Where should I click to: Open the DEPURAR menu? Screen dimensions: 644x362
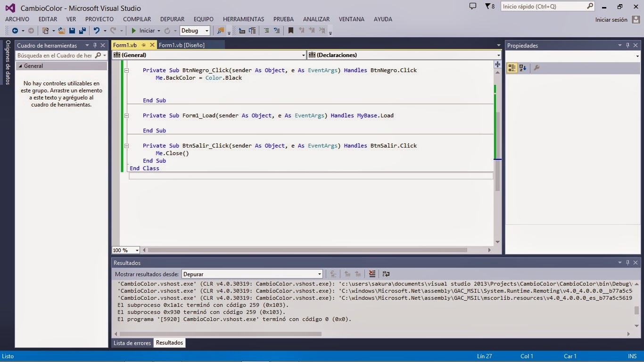pos(172,19)
